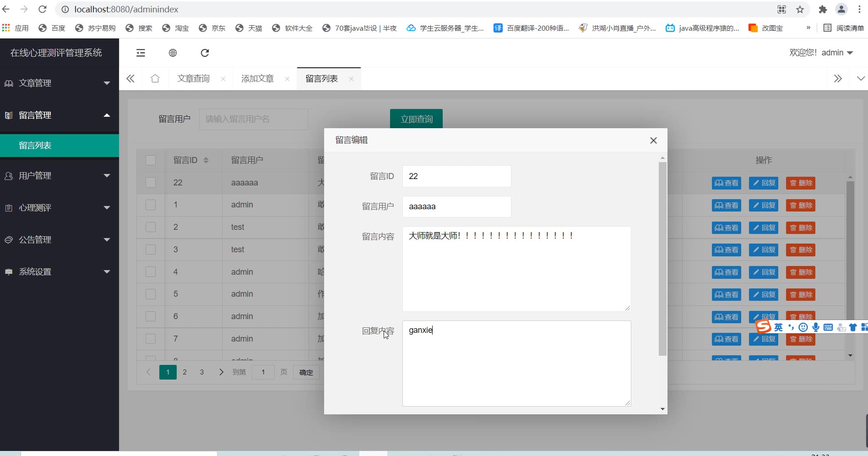The width and height of the screenshot is (868, 456).
Task: Click 删除 for the row with ID 2
Action: tap(801, 228)
